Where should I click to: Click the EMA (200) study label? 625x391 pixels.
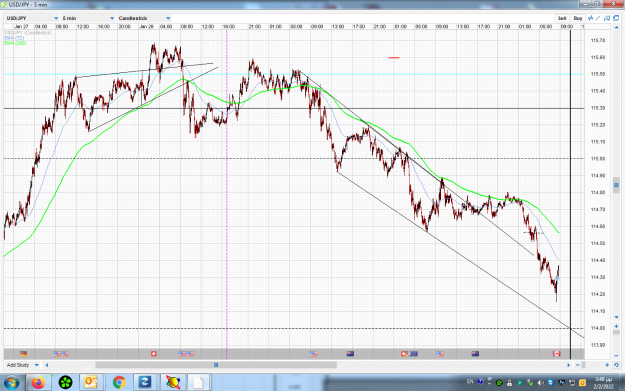coord(16,43)
